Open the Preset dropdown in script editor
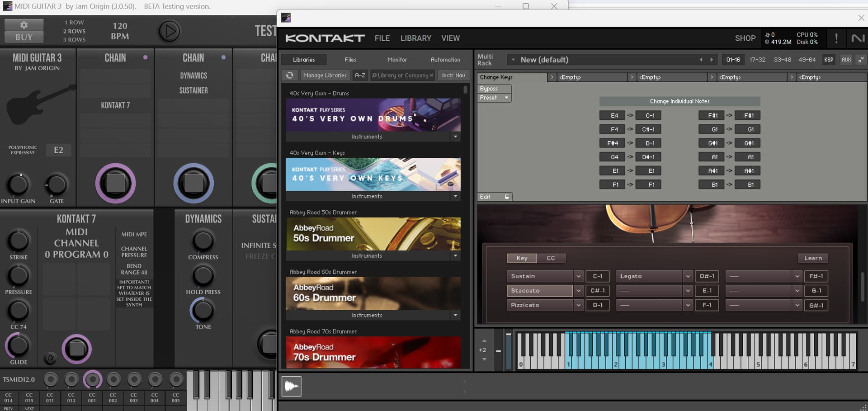This screenshot has height=411, width=868. tap(494, 98)
